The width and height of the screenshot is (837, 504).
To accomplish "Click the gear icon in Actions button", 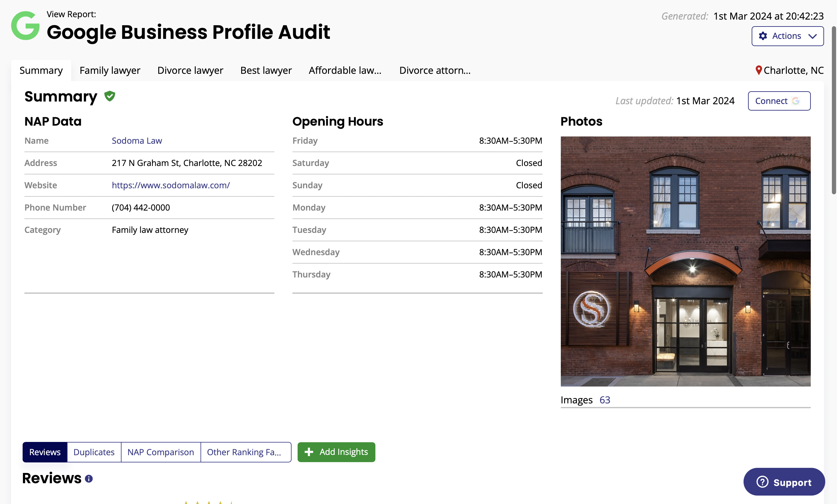I will tap(763, 36).
